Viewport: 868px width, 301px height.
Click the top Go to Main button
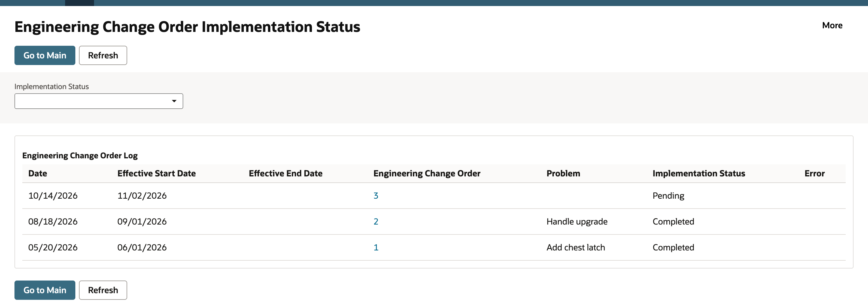point(45,55)
